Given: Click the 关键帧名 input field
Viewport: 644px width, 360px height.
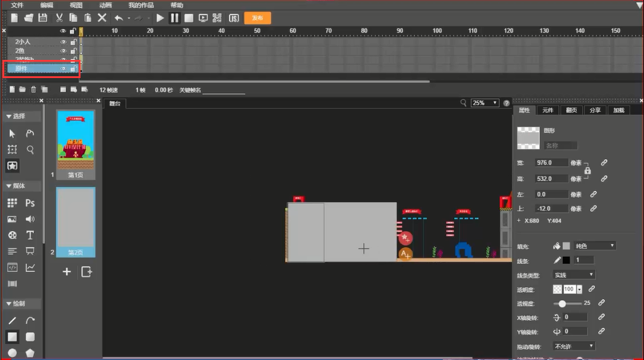Looking at the screenshot, I should [224, 90].
